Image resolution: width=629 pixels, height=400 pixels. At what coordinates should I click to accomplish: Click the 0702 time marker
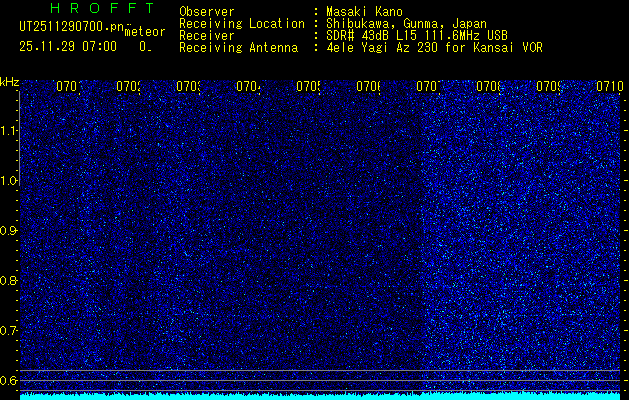[x=128, y=86]
